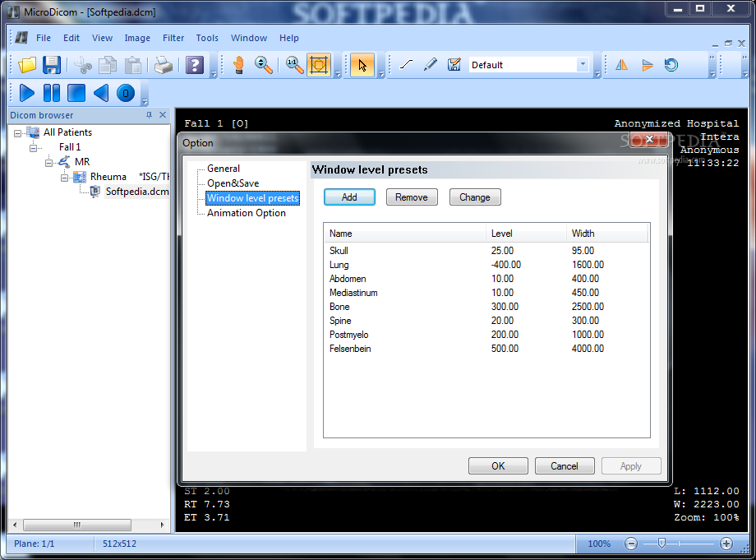Viewport: 756px width, 560px height.
Task: Click the Remove preset button
Action: (412, 197)
